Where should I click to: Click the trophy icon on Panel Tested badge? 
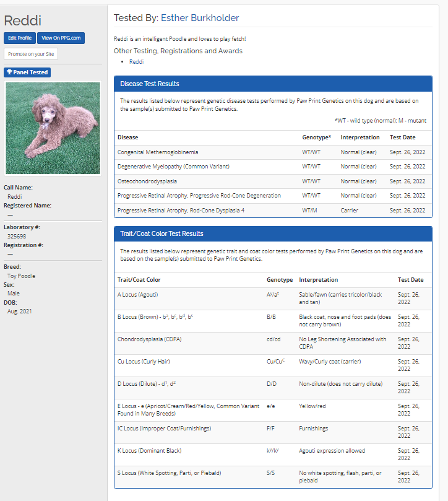coord(9,72)
